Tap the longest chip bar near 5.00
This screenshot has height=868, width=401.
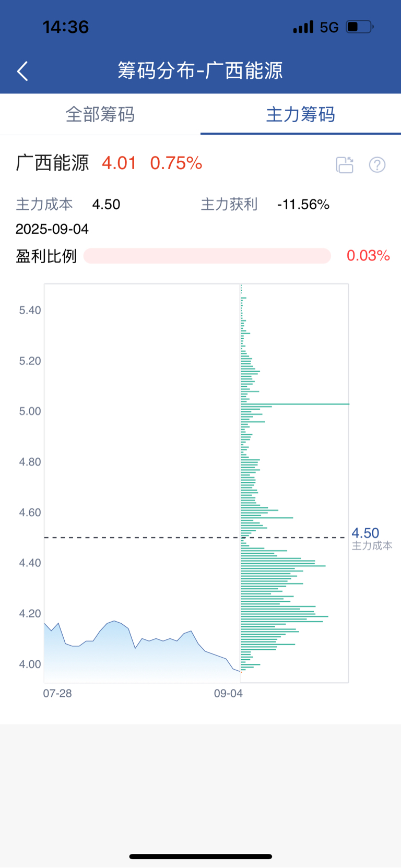(x=295, y=404)
